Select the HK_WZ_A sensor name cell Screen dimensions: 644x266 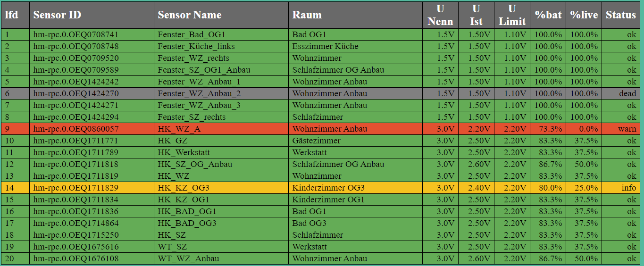pos(221,129)
